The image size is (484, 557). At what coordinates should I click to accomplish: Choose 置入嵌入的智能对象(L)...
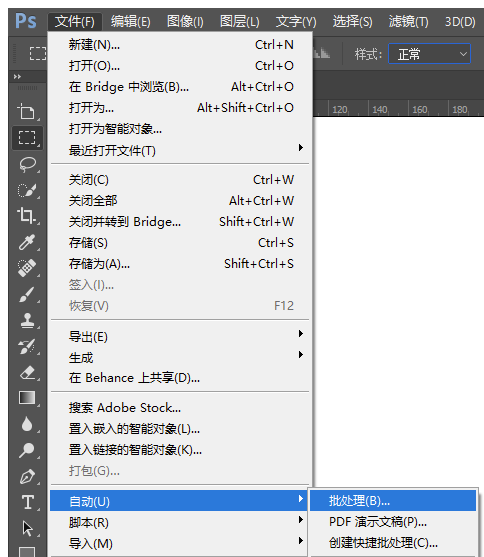point(181,429)
